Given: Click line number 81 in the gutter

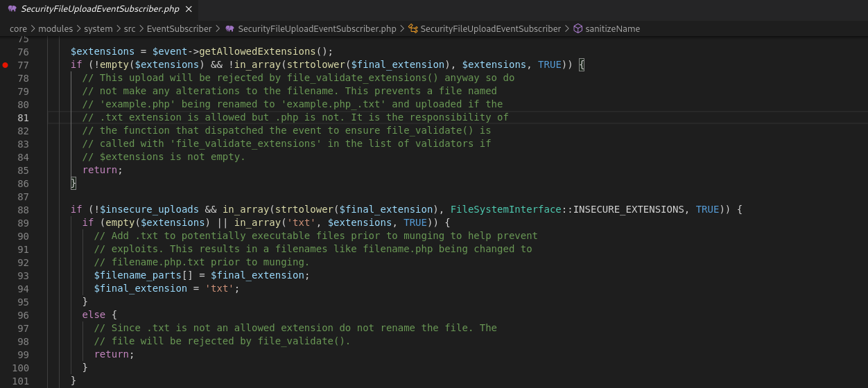Looking at the screenshot, I should (23, 117).
